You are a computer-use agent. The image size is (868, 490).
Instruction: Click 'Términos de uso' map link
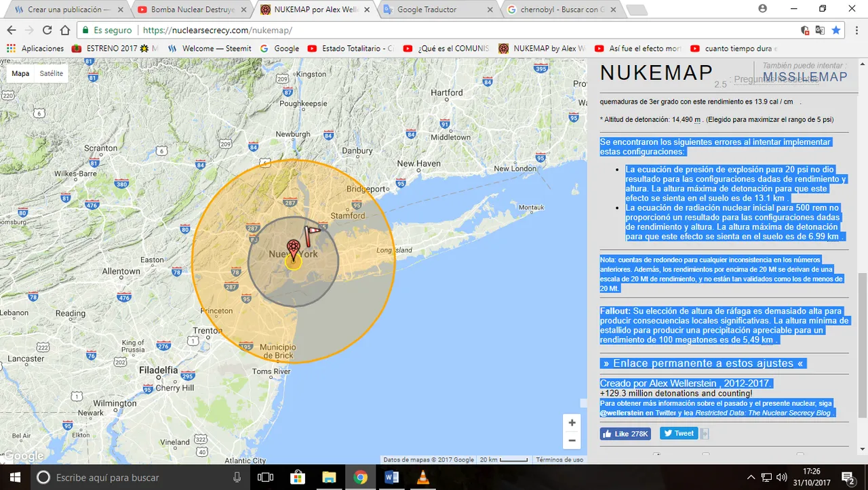tap(559, 460)
